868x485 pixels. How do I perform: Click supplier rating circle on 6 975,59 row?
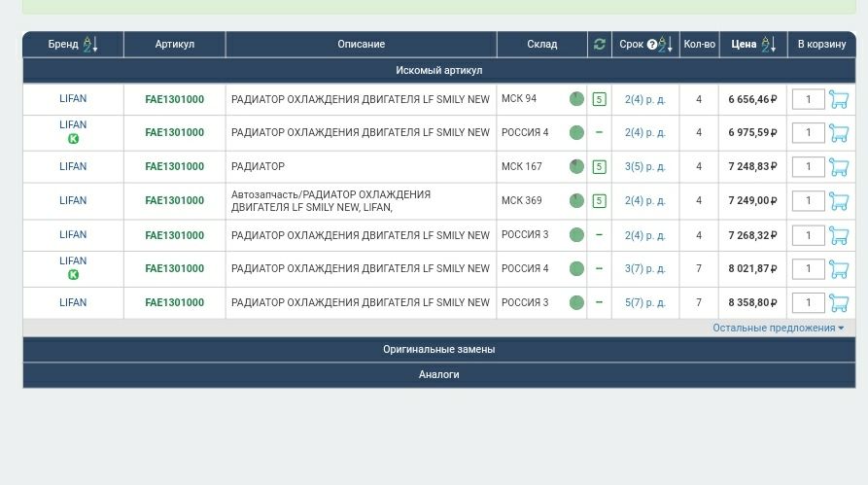point(576,133)
